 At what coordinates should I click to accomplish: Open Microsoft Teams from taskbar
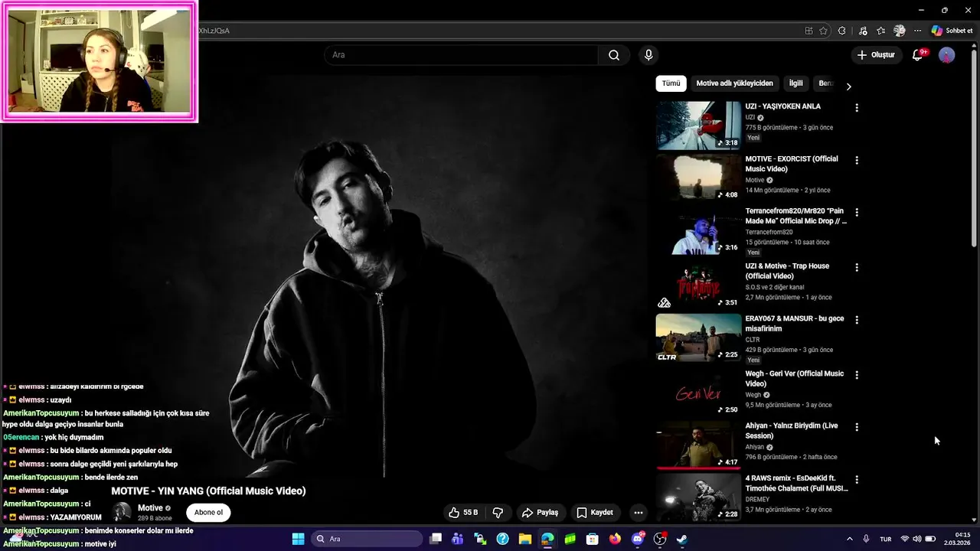[458, 539]
